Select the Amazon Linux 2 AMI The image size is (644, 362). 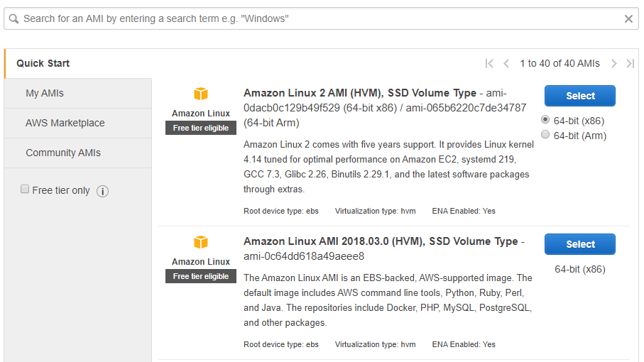(580, 96)
